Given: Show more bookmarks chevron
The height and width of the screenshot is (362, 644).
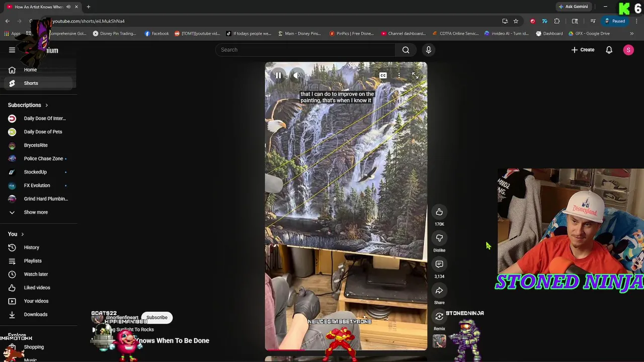Looking at the screenshot, I should (x=631, y=34).
